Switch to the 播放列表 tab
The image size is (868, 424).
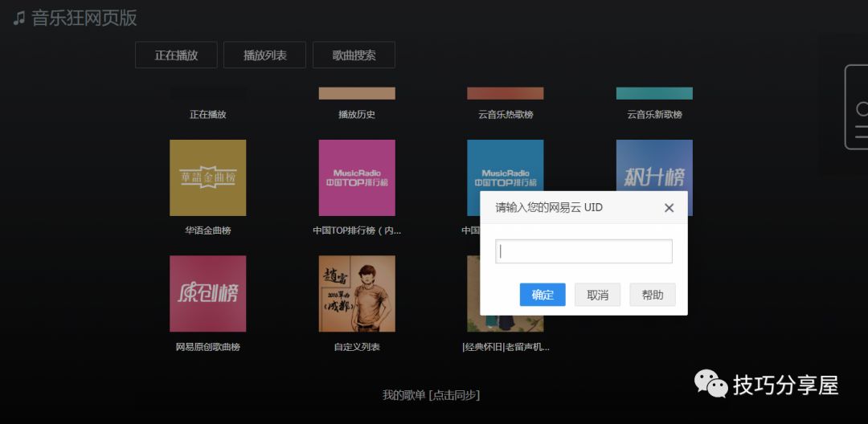(264, 55)
